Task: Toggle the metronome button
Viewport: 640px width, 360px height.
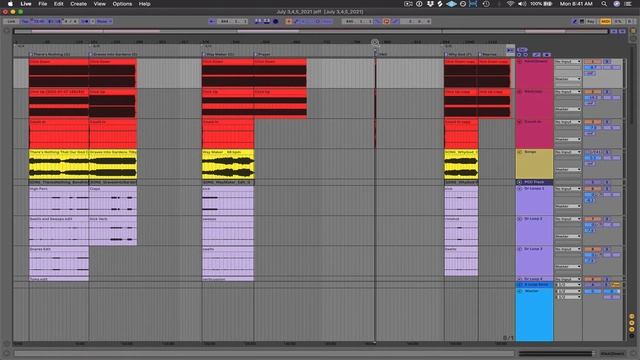Action: coord(85,21)
